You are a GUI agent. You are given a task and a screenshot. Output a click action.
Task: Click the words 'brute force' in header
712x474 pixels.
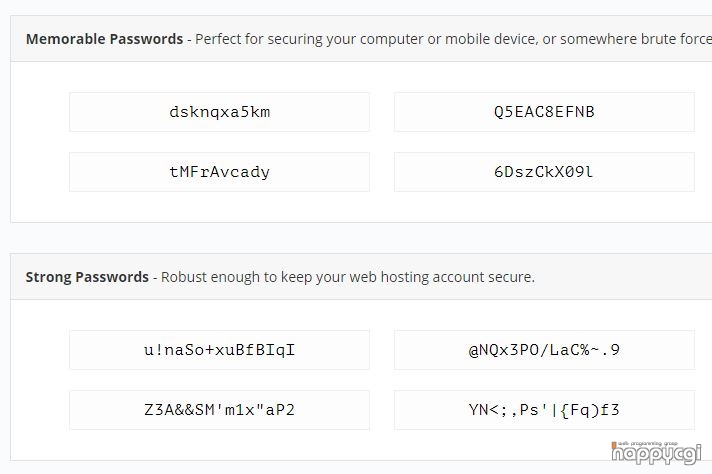coord(676,39)
